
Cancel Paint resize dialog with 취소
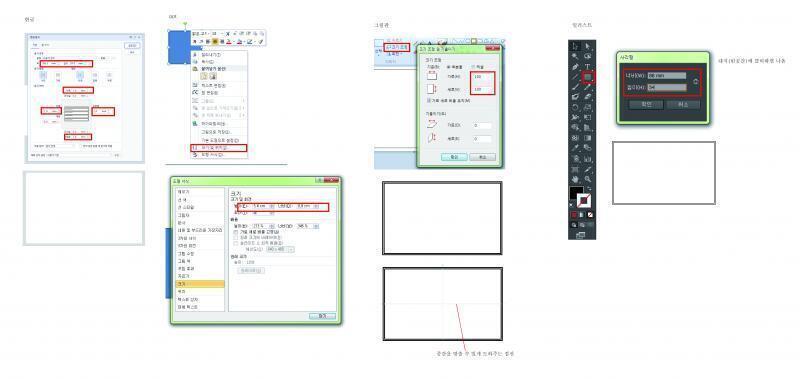pos(482,157)
